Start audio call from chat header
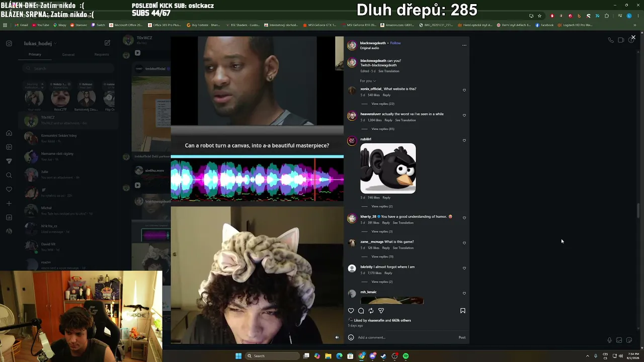The width and height of the screenshot is (644, 362). [611, 40]
